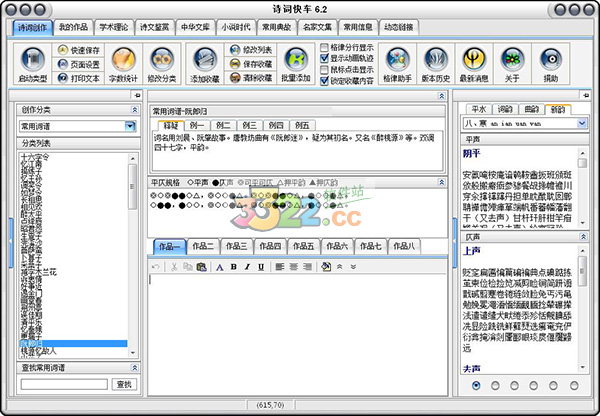The height and width of the screenshot is (416, 600).
Task: Switch to 我的作品 tab
Action: [73, 27]
